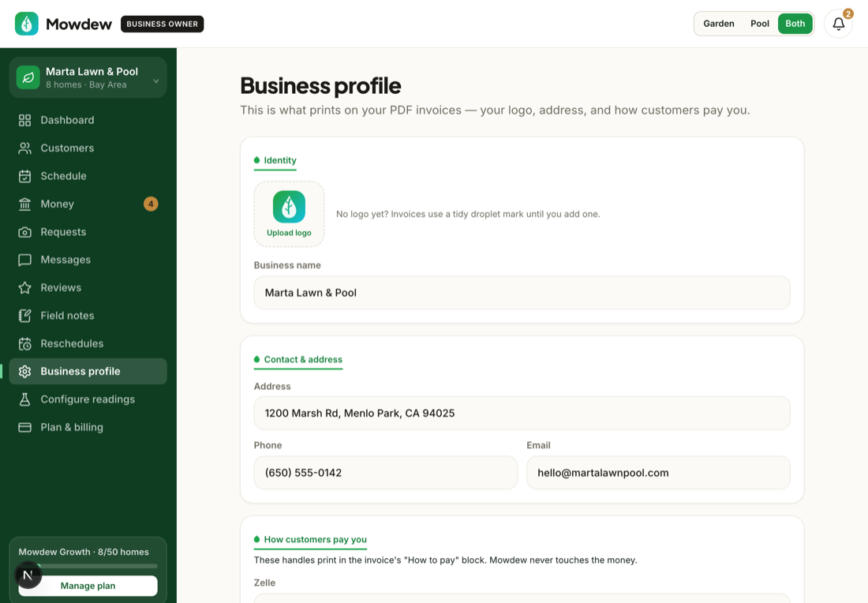Click the Configure readings flask icon

pos(25,399)
